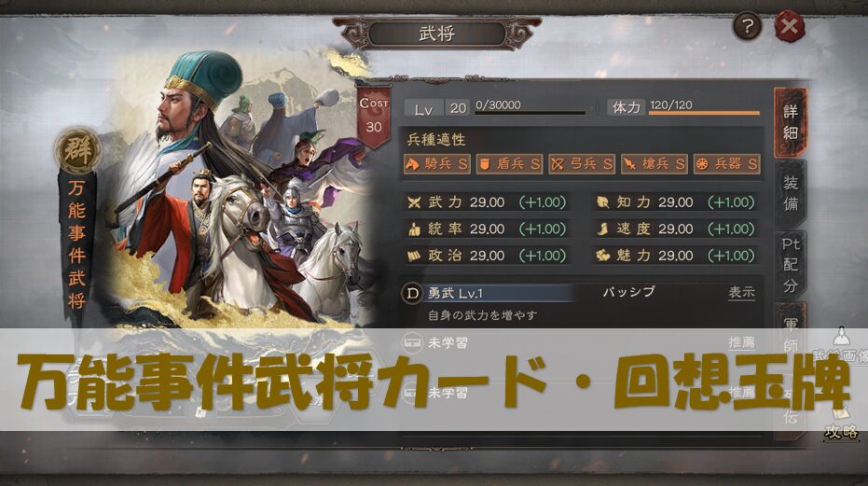The width and height of the screenshot is (868, 486).
Task: Switch to the 装備 side tab
Action: click(791, 193)
